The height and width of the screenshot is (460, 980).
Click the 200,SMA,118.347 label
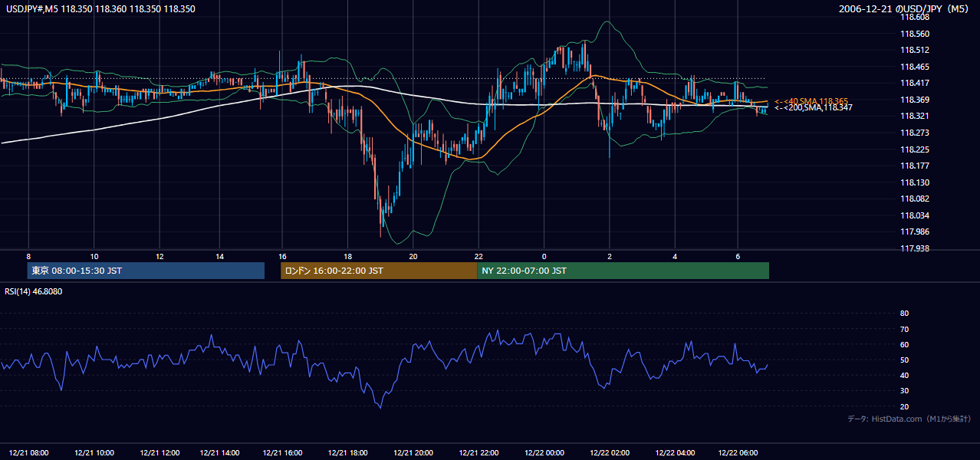(x=813, y=108)
